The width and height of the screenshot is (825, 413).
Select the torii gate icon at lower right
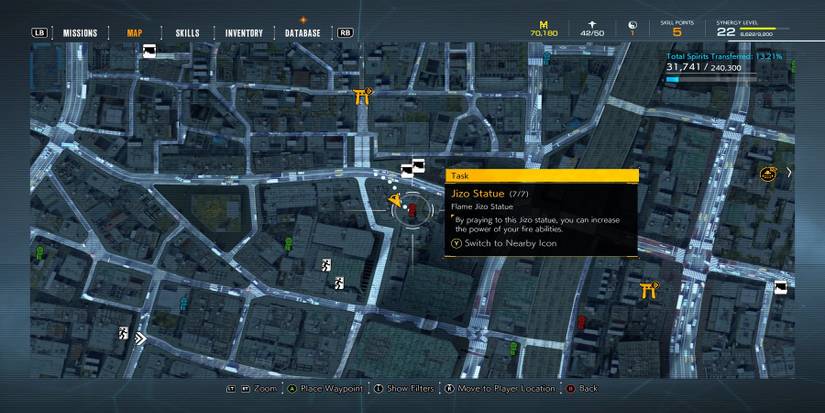click(649, 290)
